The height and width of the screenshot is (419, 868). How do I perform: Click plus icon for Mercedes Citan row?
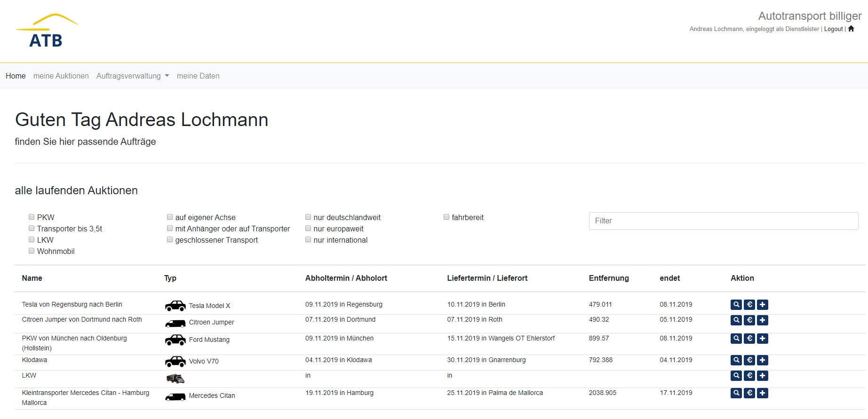click(x=763, y=393)
